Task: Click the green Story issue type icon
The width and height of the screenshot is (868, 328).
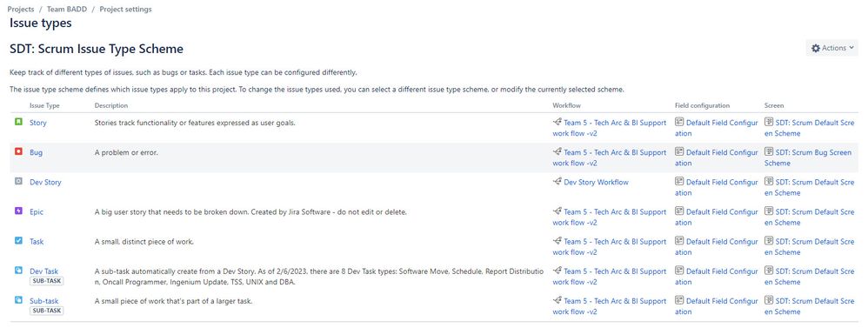Action: 18,122
